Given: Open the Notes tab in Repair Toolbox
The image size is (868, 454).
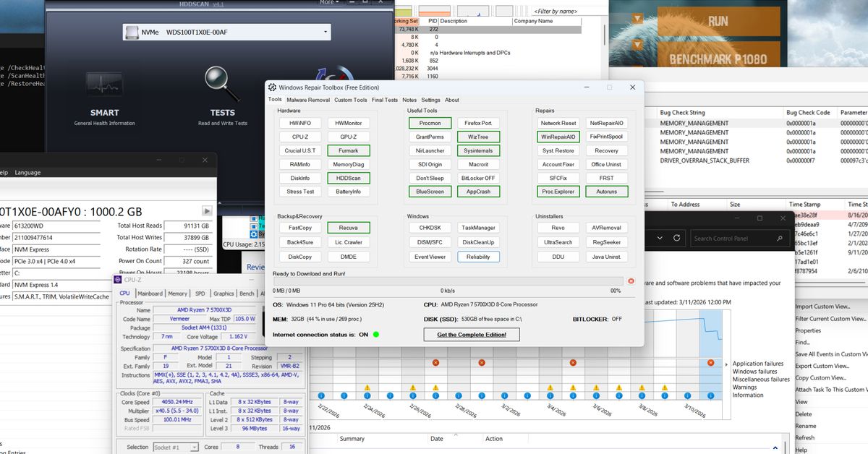Looking at the screenshot, I should point(409,100).
